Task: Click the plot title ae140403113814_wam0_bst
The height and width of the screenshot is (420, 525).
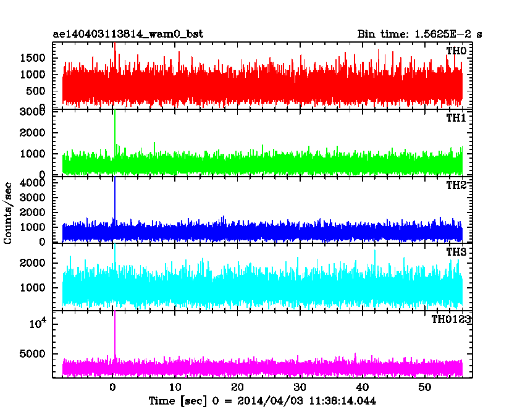Action: click(x=128, y=34)
